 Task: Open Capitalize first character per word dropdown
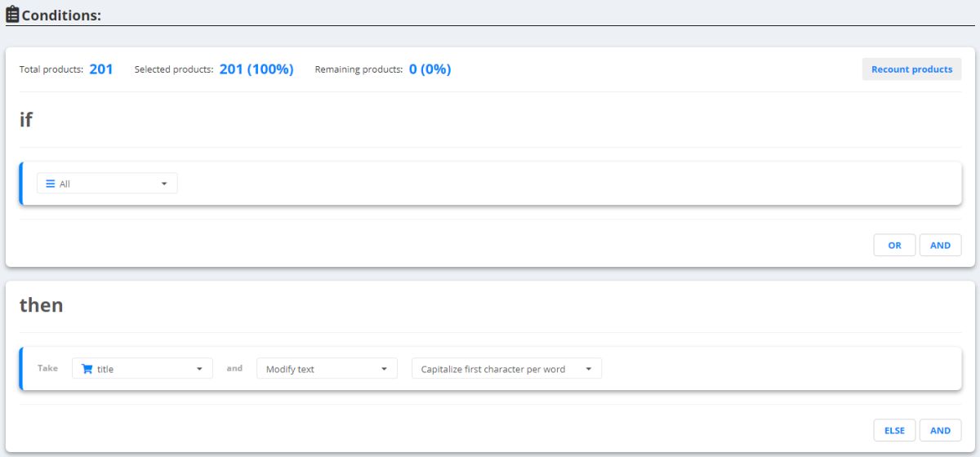(x=506, y=369)
